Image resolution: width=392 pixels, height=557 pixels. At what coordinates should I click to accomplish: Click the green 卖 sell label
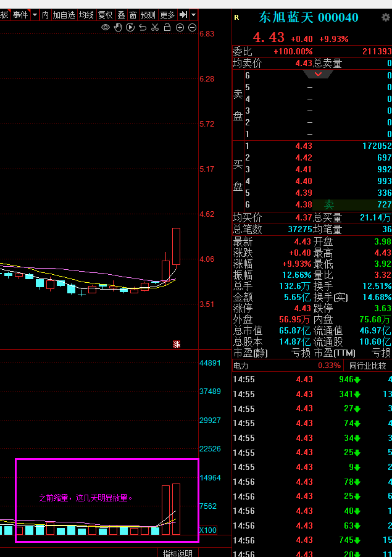(x=329, y=204)
